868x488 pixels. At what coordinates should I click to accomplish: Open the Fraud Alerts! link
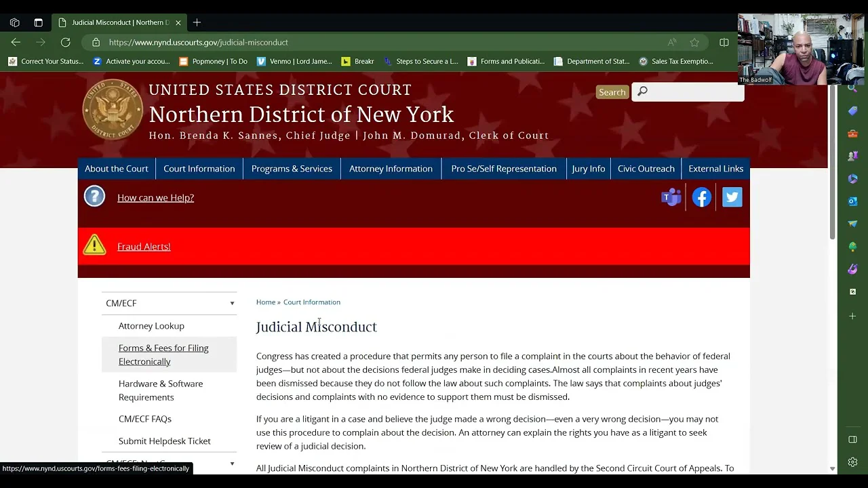coord(144,247)
